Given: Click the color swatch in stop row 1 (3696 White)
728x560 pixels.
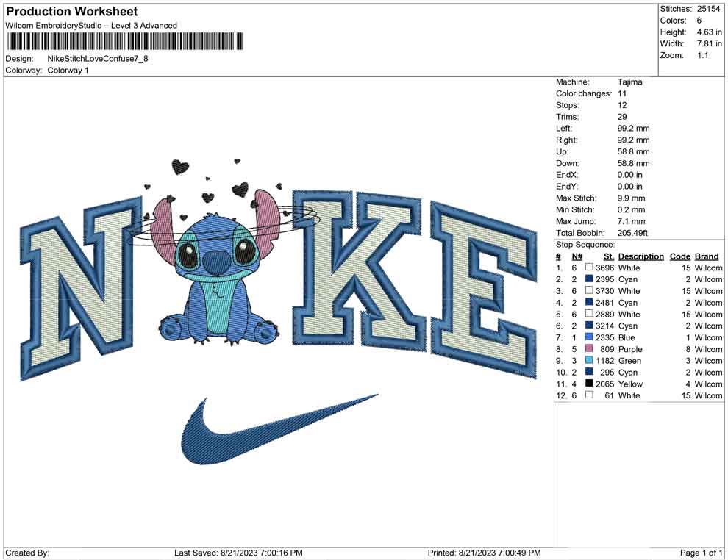Looking at the screenshot, I should (589, 268).
